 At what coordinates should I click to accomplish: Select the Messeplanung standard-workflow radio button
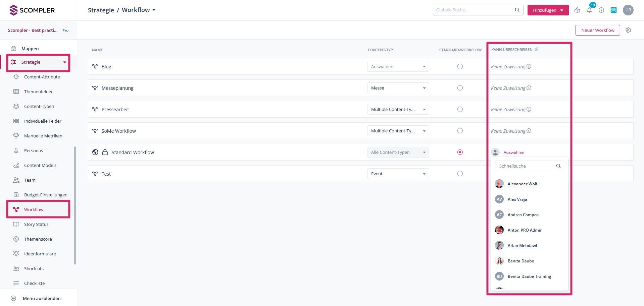coord(460,88)
